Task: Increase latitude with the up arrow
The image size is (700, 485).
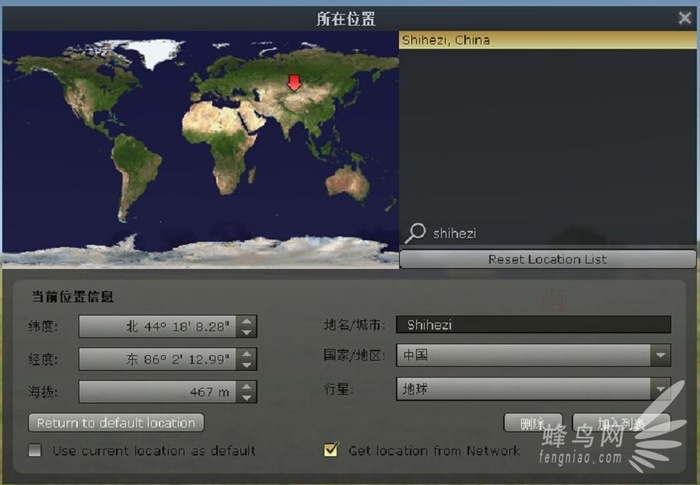Action: (x=248, y=320)
